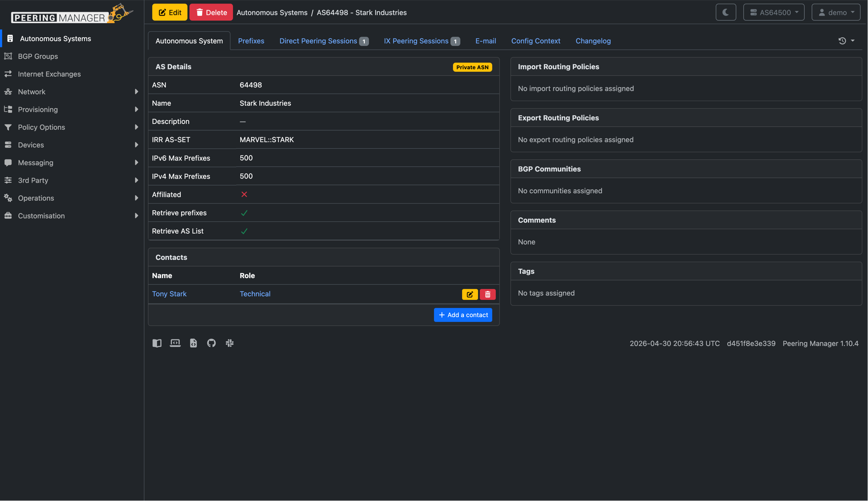
Task: Open the GitHub icon link in footer
Action: pyautogui.click(x=211, y=343)
